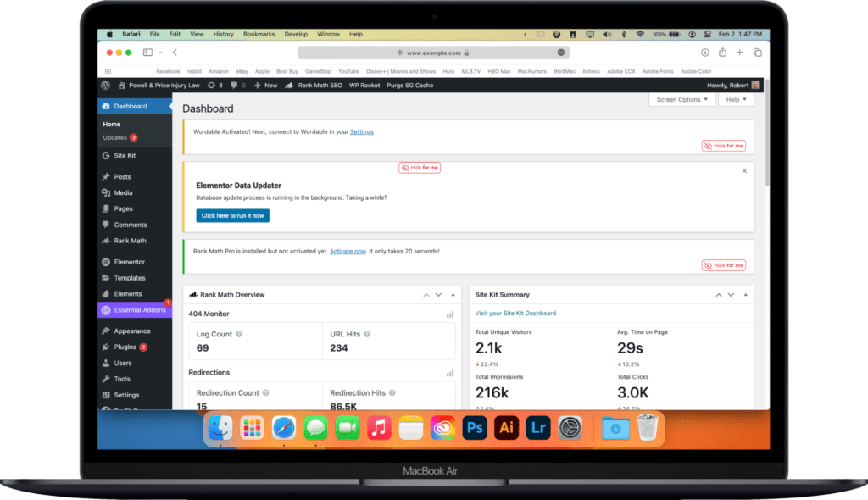Image resolution: width=868 pixels, height=500 pixels.
Task: Open Updates in the sidebar
Action: coord(120,137)
